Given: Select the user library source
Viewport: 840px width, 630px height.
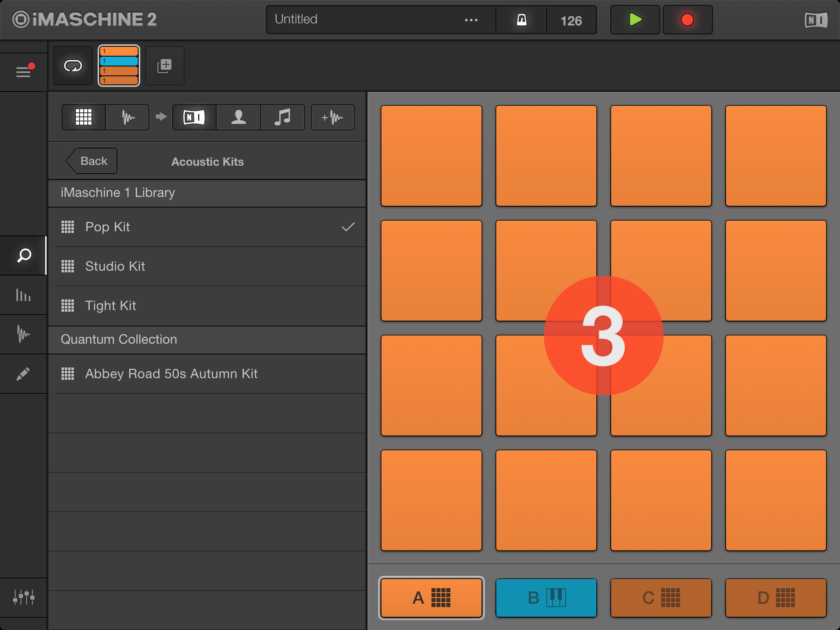Looking at the screenshot, I should pos(238,117).
